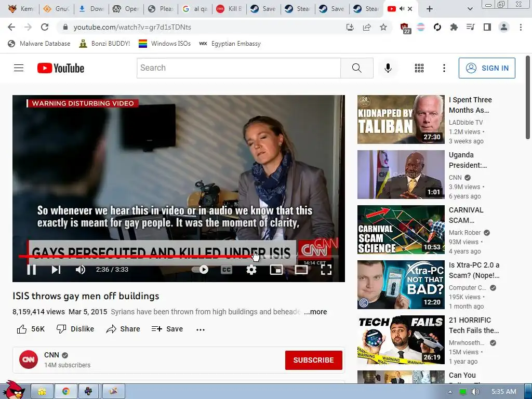Open the uBlock extension icon

405,28
